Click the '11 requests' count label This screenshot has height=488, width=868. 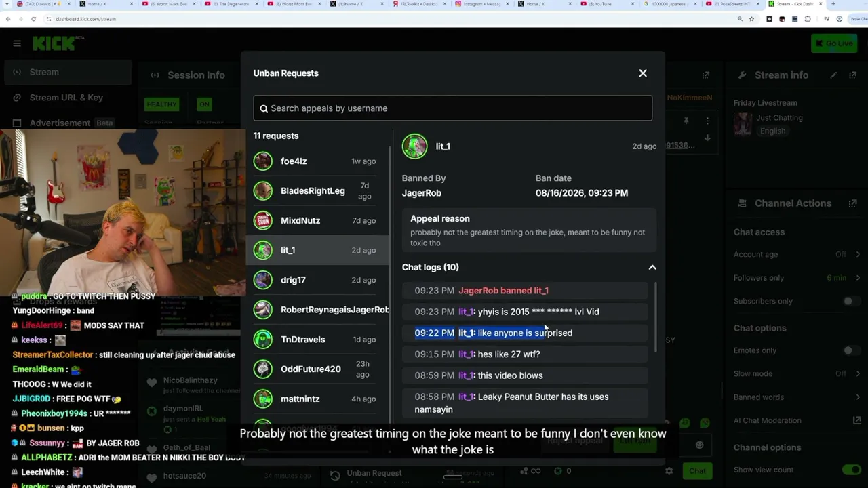click(x=276, y=136)
